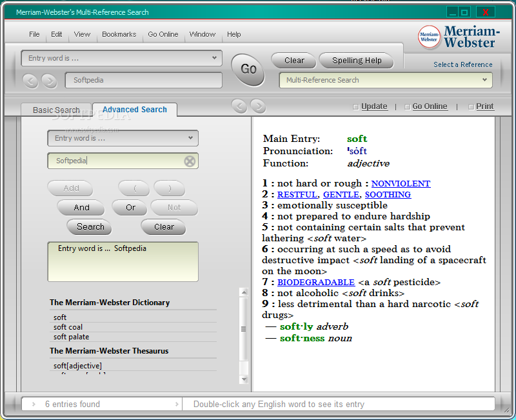516x420 pixels.
Task: Click the forward arrow above the definition pane
Action: pyautogui.click(x=258, y=106)
